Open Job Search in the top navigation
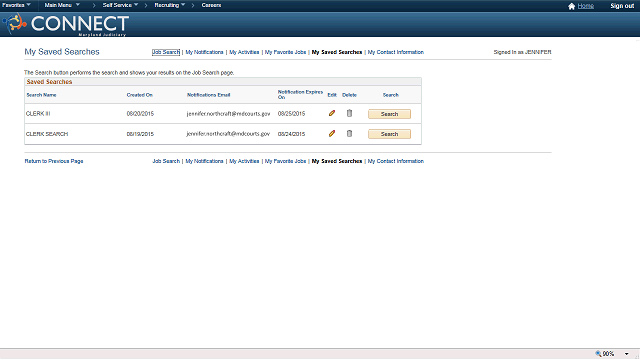The image size is (640, 360). [x=166, y=52]
